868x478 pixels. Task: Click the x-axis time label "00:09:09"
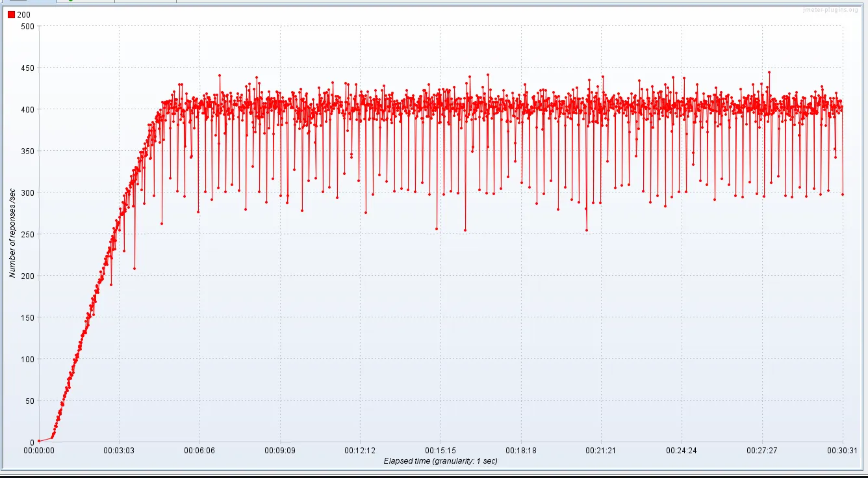point(280,451)
